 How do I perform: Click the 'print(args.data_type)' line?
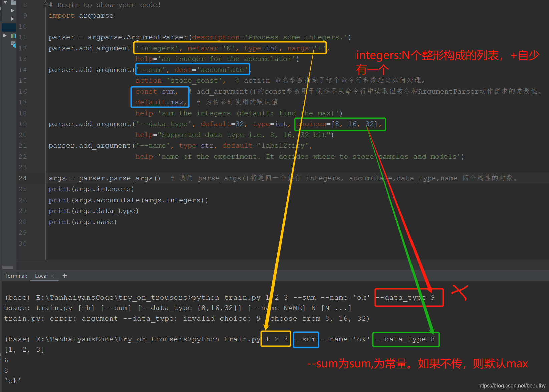tap(93, 211)
